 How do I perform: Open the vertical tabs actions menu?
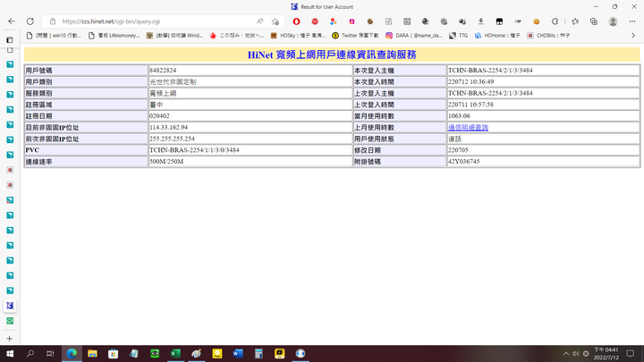click(10, 40)
